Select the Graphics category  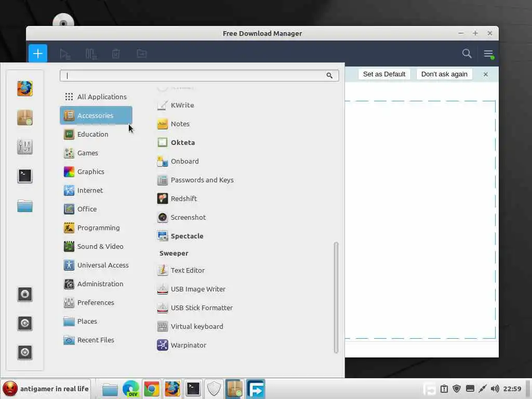click(96, 171)
